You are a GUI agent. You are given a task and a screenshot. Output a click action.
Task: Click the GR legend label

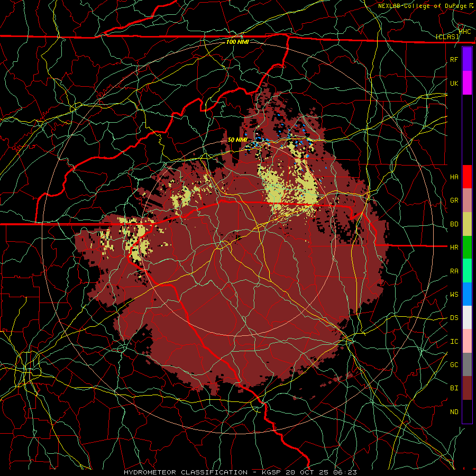click(x=454, y=200)
